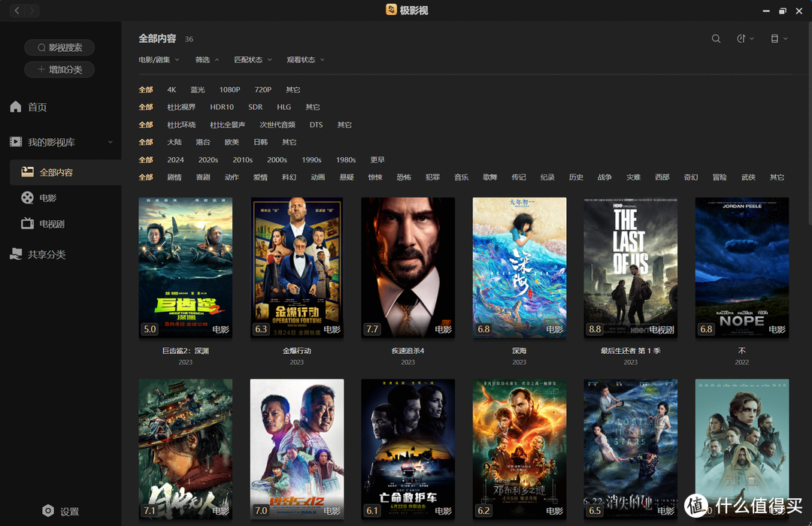Open the 消失的她 poster
Screen dimensions: 812x526
(x=631, y=449)
